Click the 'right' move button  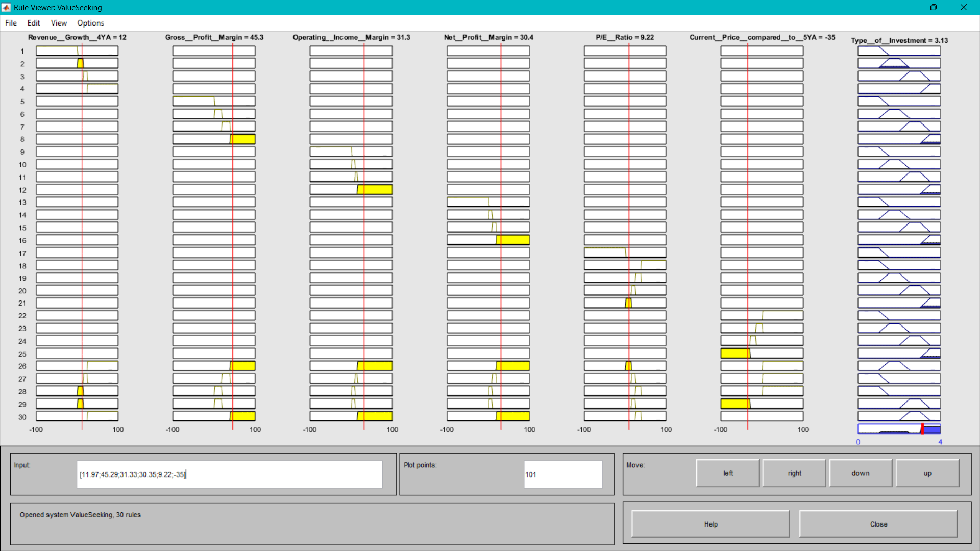click(794, 473)
